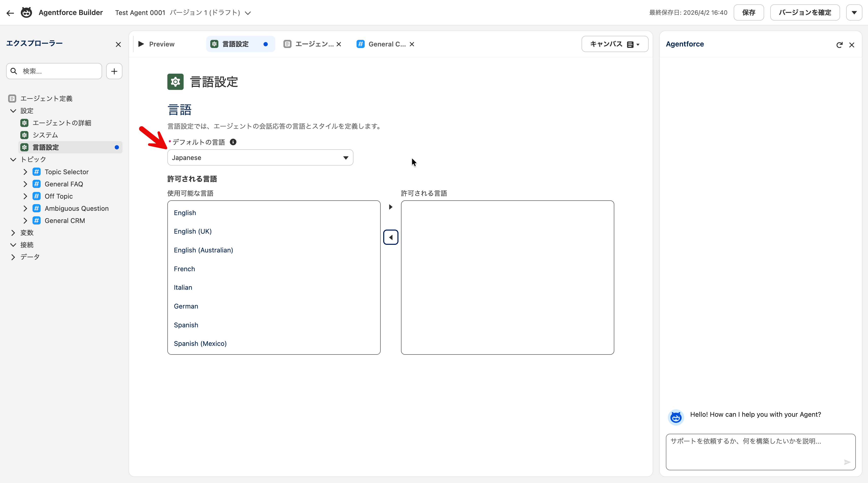Refresh the Agentforce chat panel
The width and height of the screenshot is (868, 483).
tap(839, 45)
